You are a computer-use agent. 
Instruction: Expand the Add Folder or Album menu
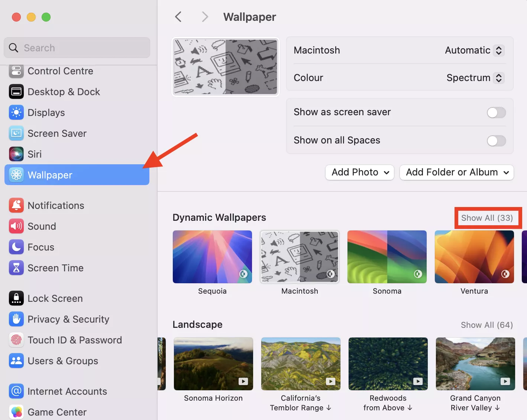(x=456, y=172)
